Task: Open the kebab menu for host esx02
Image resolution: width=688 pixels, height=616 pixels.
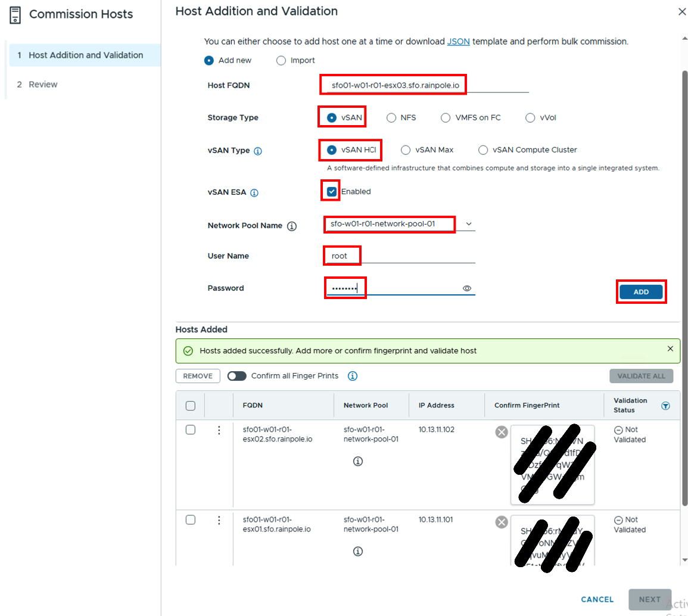Action: click(219, 430)
